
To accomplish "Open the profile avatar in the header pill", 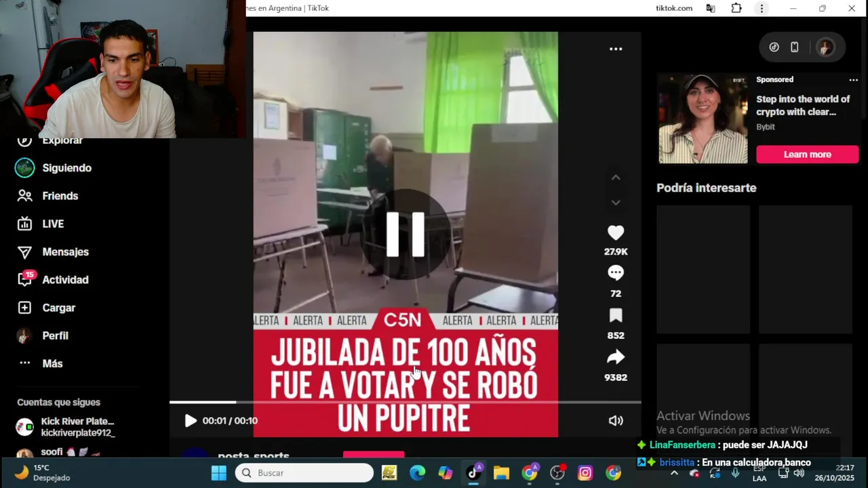I will tap(825, 47).
